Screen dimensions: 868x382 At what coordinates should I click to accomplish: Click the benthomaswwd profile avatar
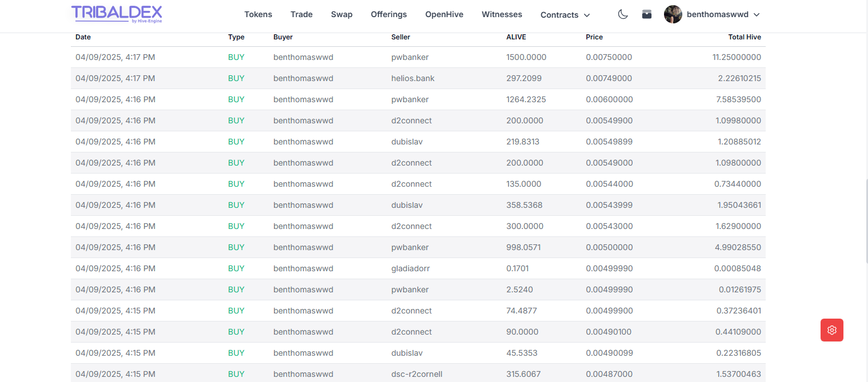(673, 14)
